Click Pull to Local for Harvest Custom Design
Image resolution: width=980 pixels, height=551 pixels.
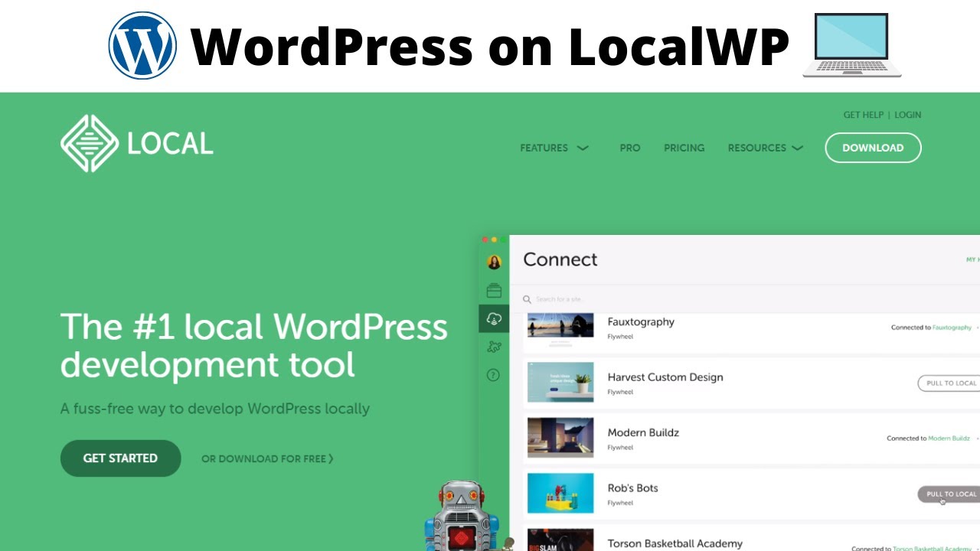pos(950,383)
